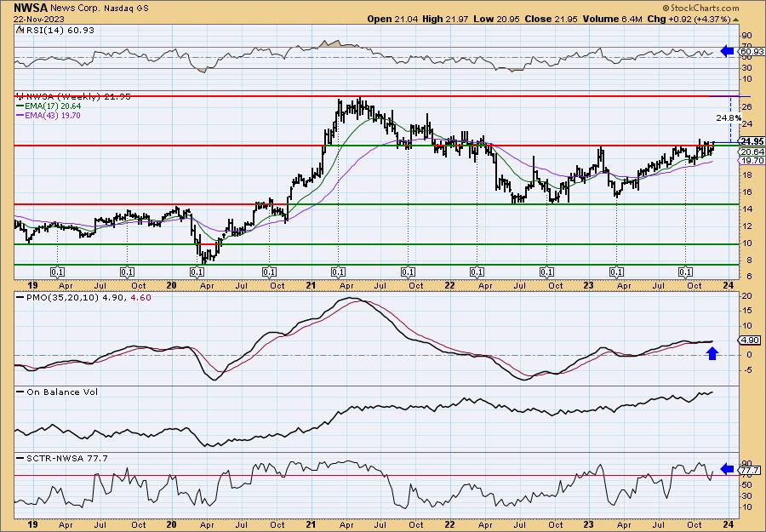Click the 18 label on the price axis
Image resolution: width=766 pixels, height=532 pixels.
coord(747,174)
